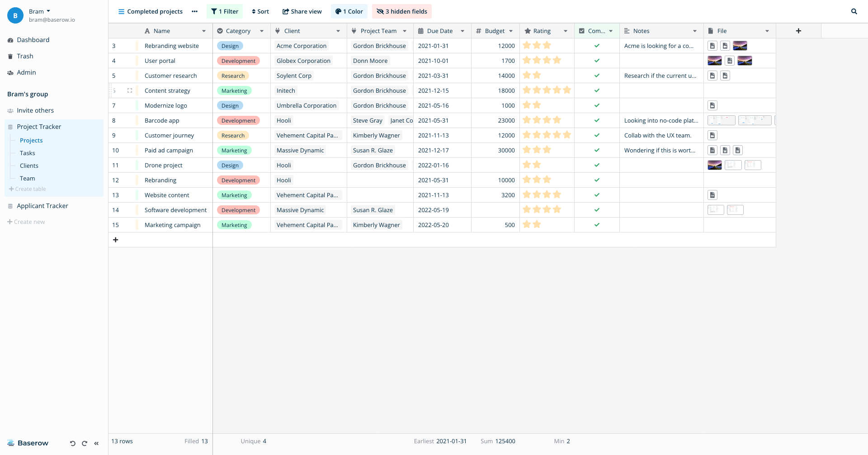This screenshot has width=868, height=455.
Task: Add a new field with the plus icon
Action: [798, 30]
